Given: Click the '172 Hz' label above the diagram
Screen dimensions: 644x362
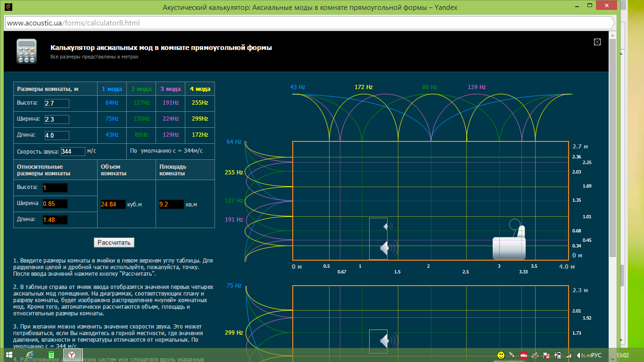Looking at the screenshot, I should point(363,87).
